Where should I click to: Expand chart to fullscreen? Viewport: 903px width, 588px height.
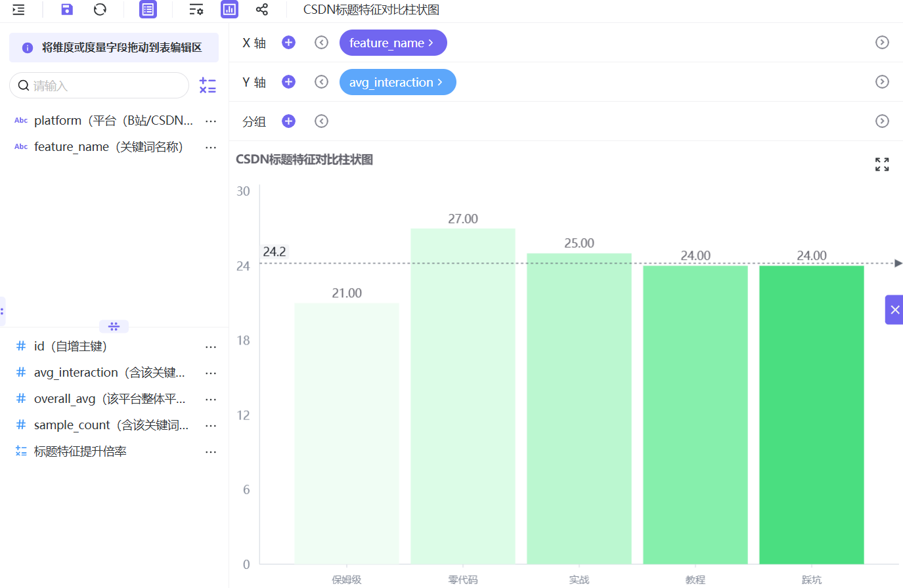[882, 164]
